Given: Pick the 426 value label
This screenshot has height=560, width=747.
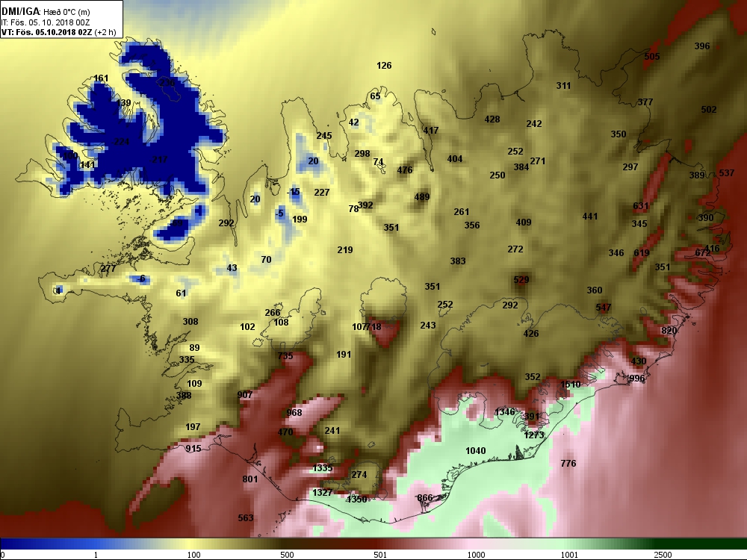Looking at the screenshot, I should coord(530,334).
